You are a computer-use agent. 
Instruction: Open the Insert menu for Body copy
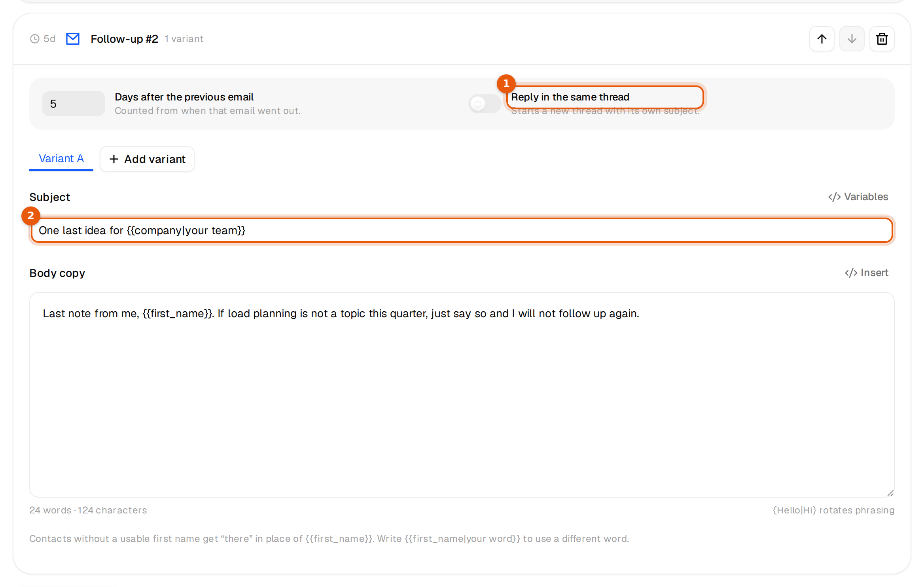pyautogui.click(x=866, y=273)
